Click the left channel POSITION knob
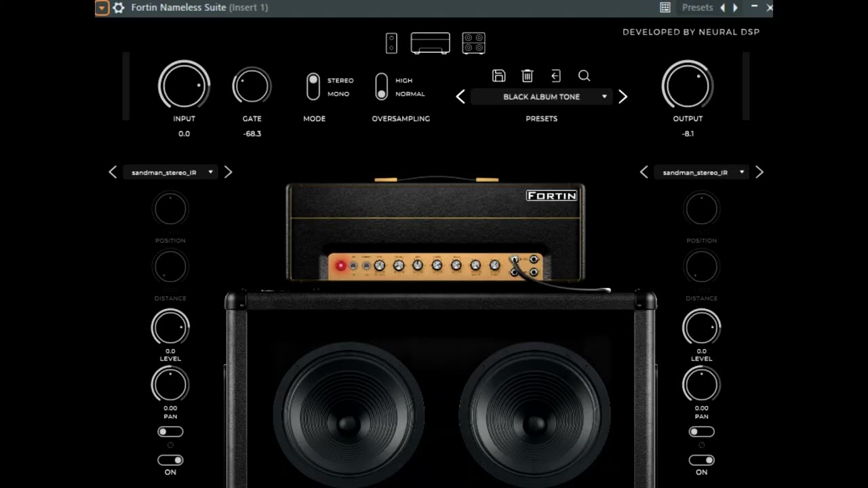Screen dimensions: 868x488 (x=170, y=209)
